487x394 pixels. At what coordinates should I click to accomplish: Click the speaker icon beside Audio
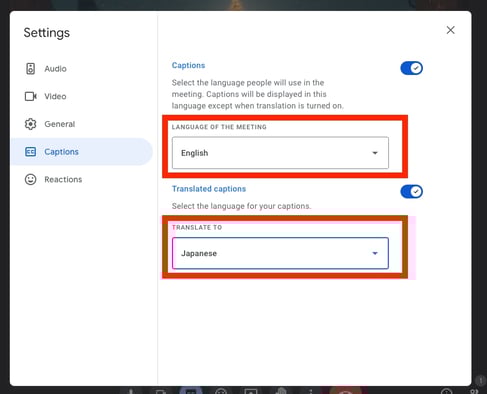click(30, 69)
